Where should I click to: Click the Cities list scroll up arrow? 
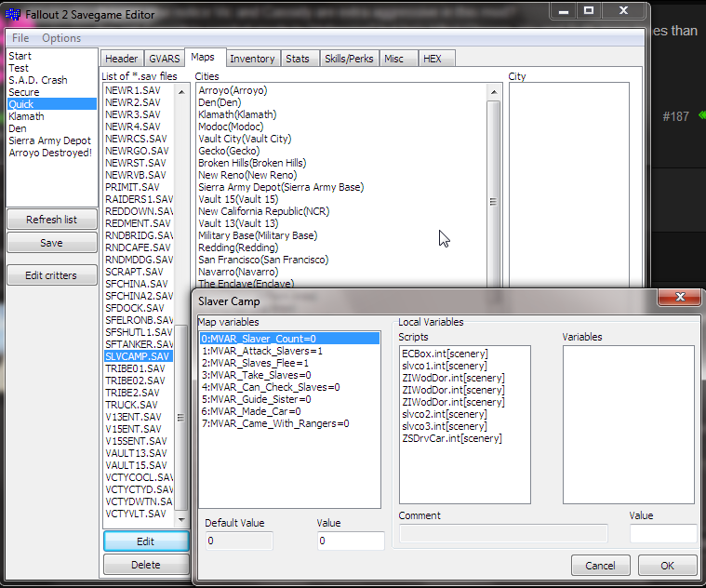494,92
